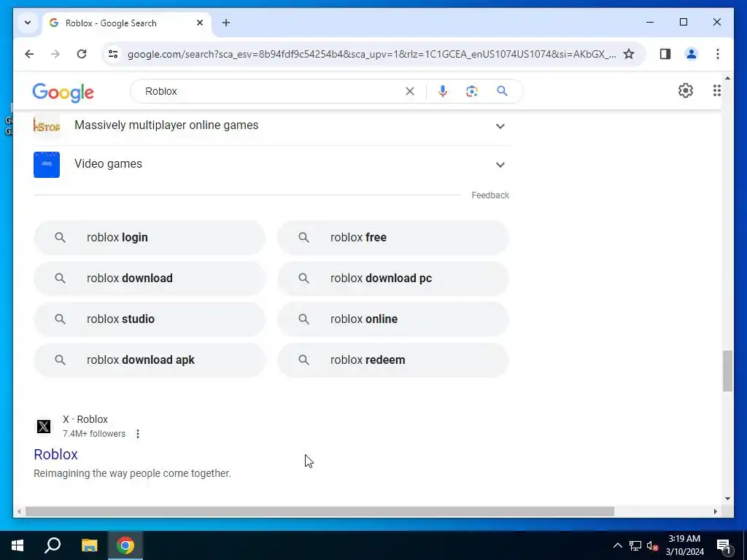
Task: Search for roblox free
Action: tap(393, 237)
